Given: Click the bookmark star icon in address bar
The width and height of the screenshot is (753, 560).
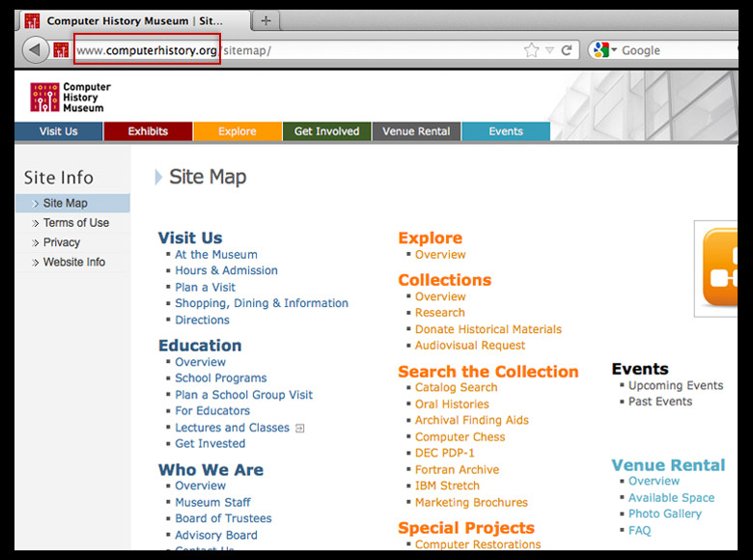Looking at the screenshot, I should (x=531, y=50).
